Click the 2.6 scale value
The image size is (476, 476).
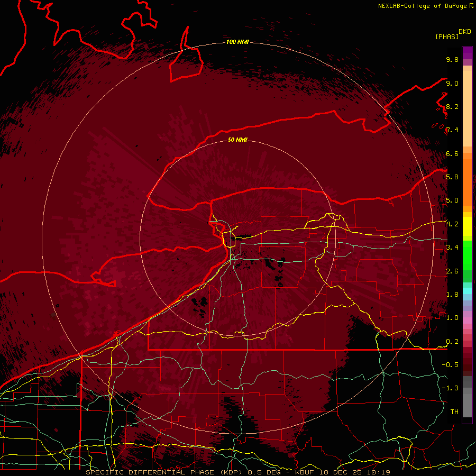coord(452,271)
